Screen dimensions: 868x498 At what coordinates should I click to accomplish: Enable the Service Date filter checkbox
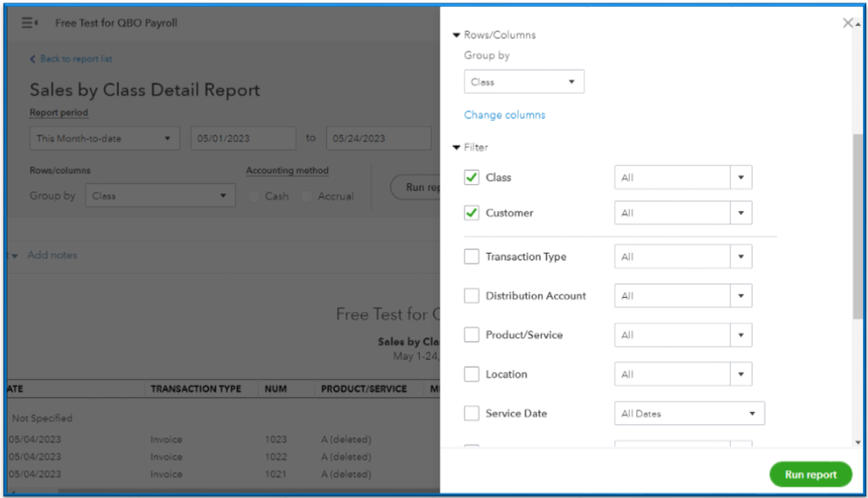tap(471, 413)
